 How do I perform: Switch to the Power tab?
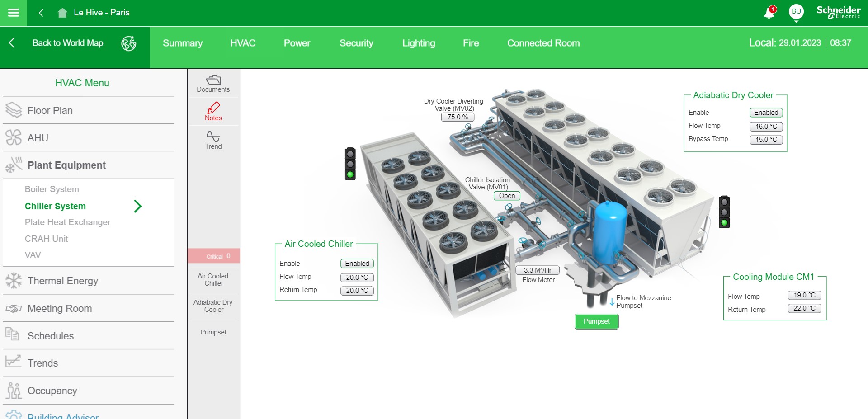tap(297, 43)
